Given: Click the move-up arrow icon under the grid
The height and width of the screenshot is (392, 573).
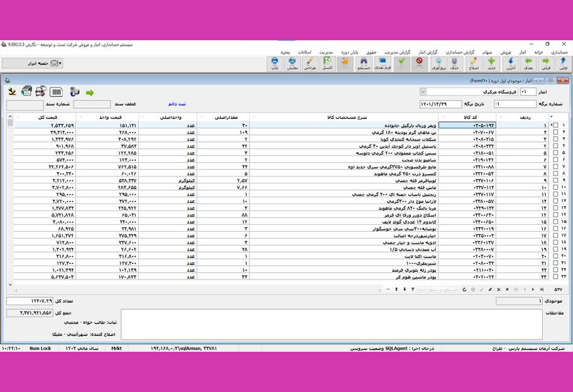Looking at the screenshot, I should (x=396, y=290).
